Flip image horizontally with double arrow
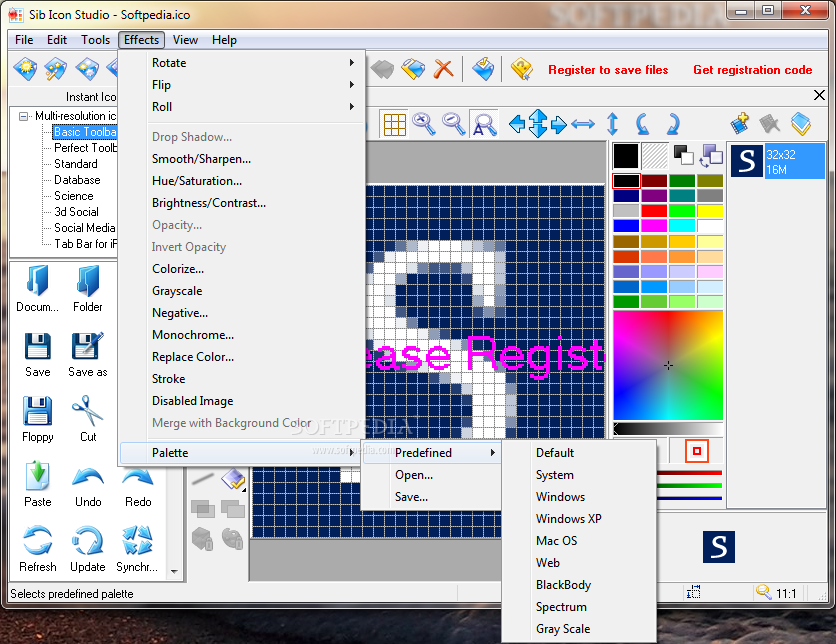The width and height of the screenshot is (836, 644). tap(583, 125)
